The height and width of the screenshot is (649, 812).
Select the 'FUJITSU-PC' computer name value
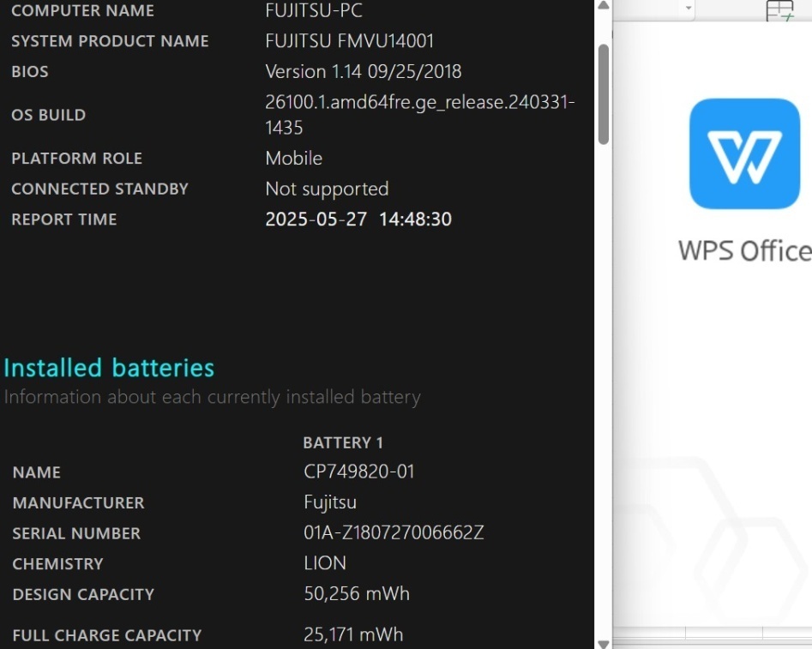point(314,10)
